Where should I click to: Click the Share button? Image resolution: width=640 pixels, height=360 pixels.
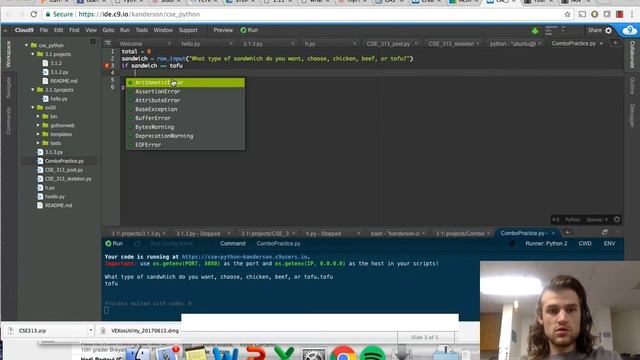(595, 30)
